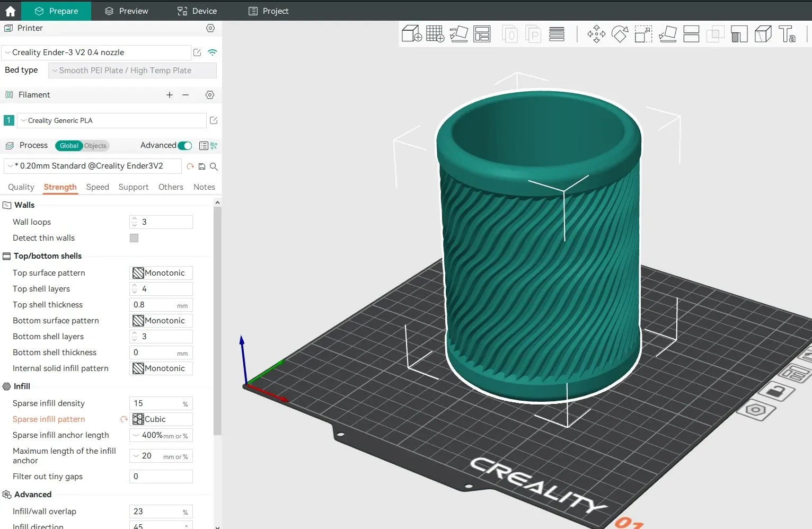Open the printer preset dropdown
812x529 pixels.
pos(96,52)
